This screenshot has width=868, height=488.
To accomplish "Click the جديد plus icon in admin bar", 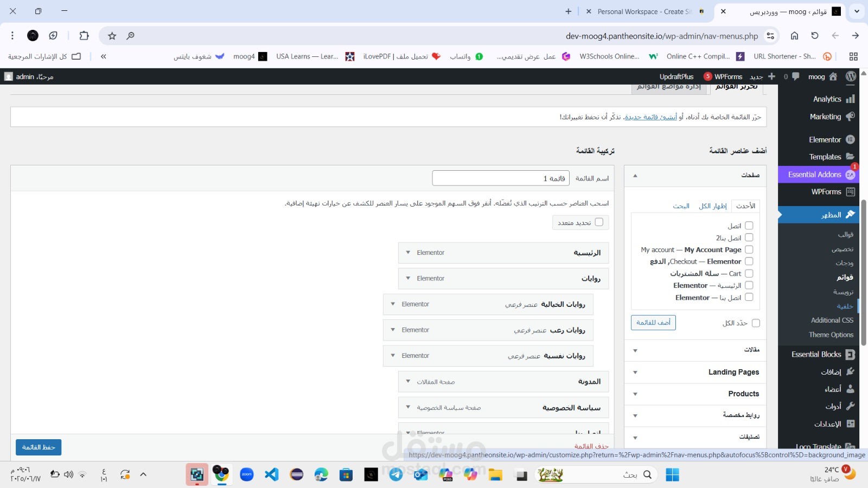I will coord(771,76).
